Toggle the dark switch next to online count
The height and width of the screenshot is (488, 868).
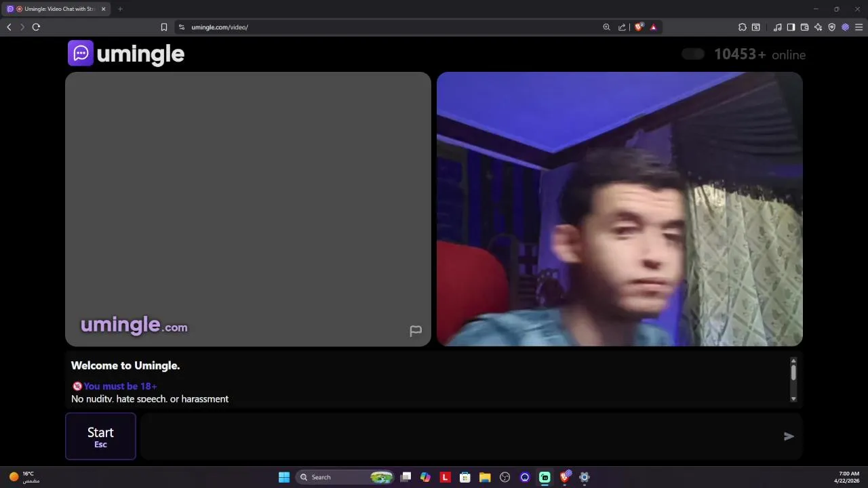tap(693, 54)
